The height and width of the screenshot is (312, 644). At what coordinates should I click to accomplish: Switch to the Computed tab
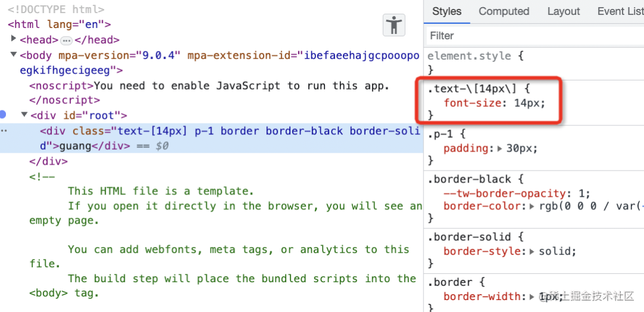(504, 11)
